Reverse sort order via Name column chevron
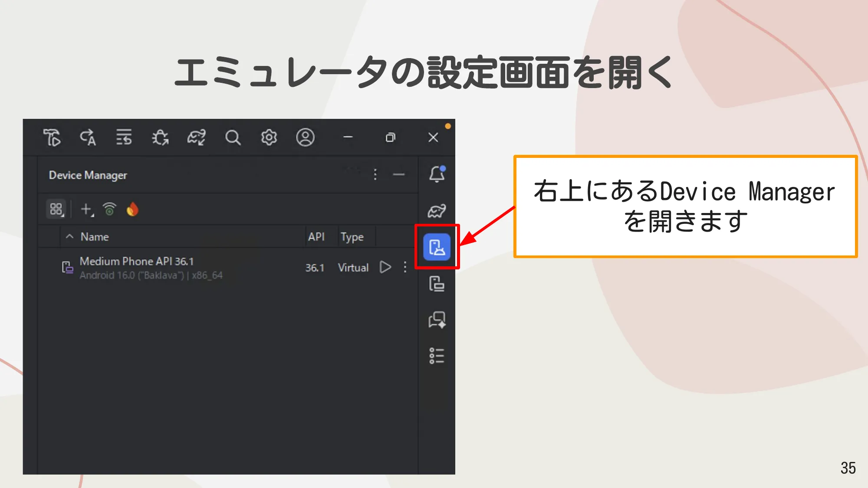 coord(69,237)
